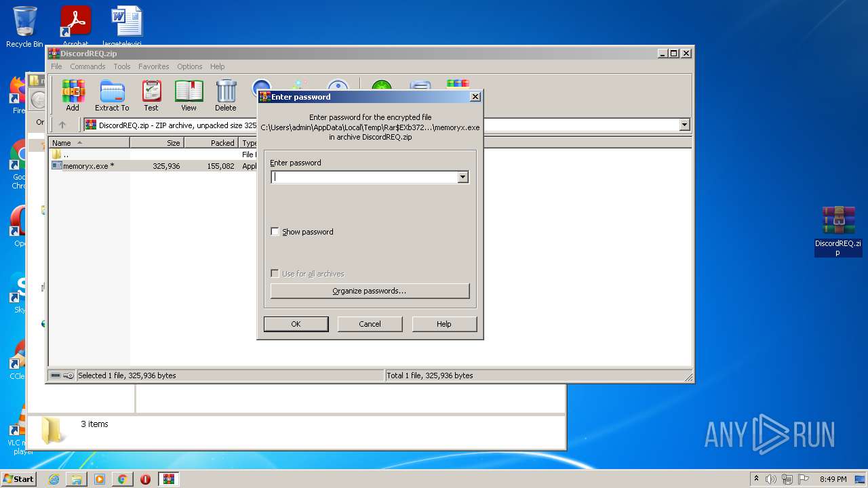The width and height of the screenshot is (868, 488).
Task: Click the Action Center flag tray icon
Action: pyautogui.click(x=804, y=479)
